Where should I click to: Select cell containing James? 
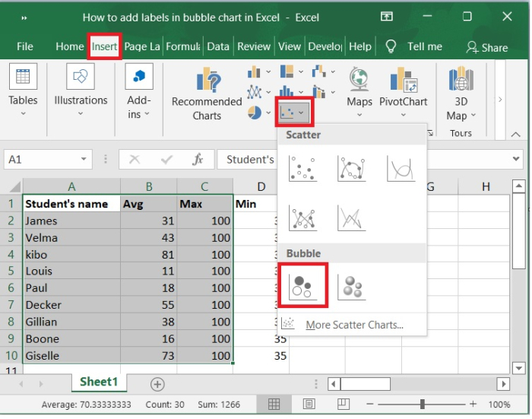pos(71,221)
